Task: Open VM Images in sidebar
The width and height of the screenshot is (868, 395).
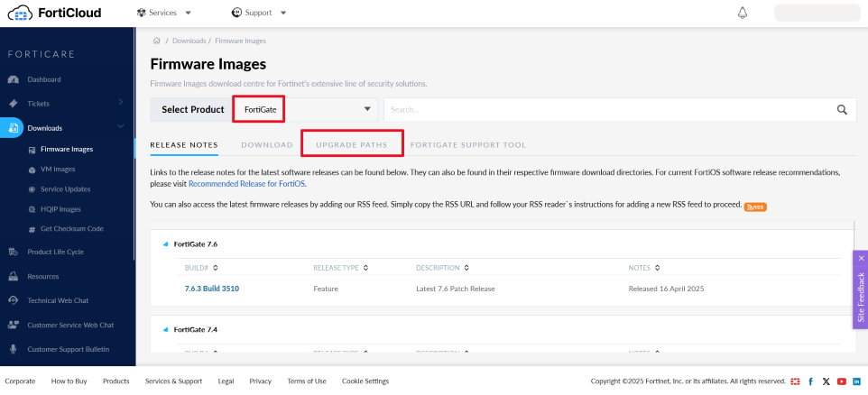Action: coord(58,169)
